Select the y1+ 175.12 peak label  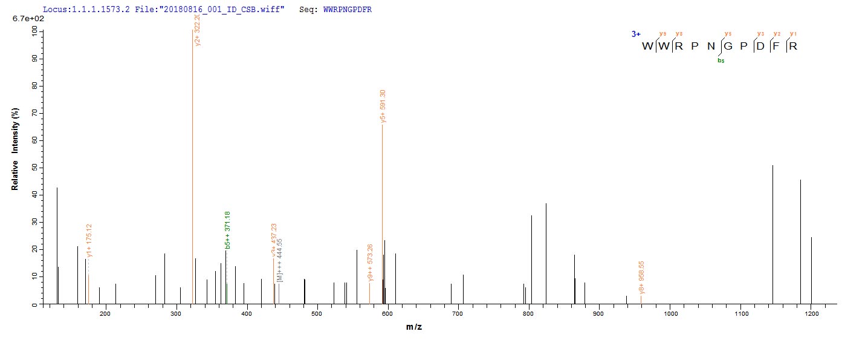89,241
